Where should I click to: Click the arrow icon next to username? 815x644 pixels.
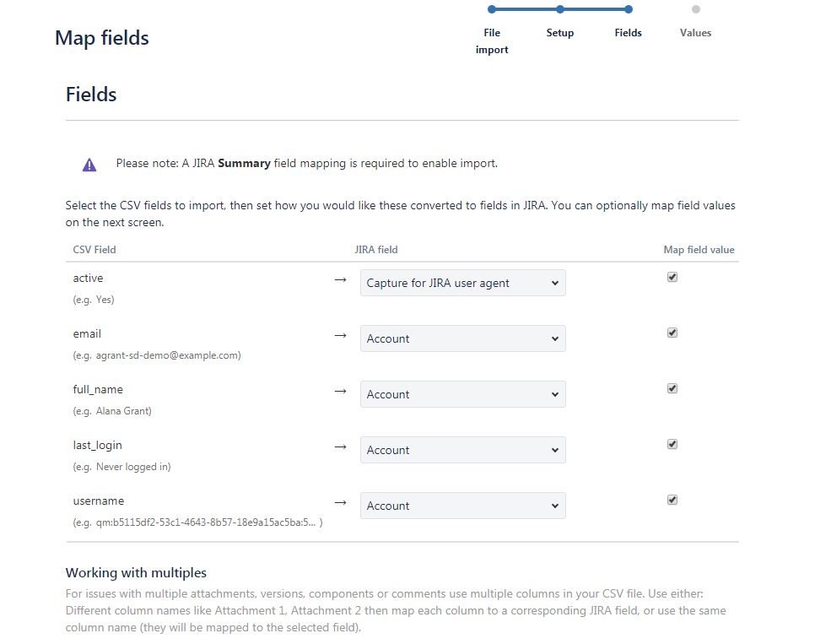(x=341, y=502)
